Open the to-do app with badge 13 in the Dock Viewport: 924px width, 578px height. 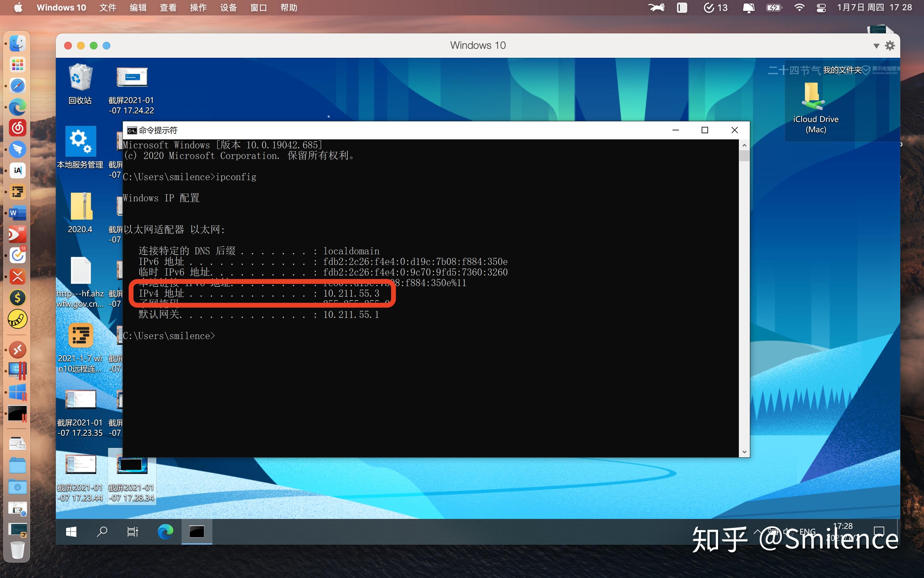[18, 255]
